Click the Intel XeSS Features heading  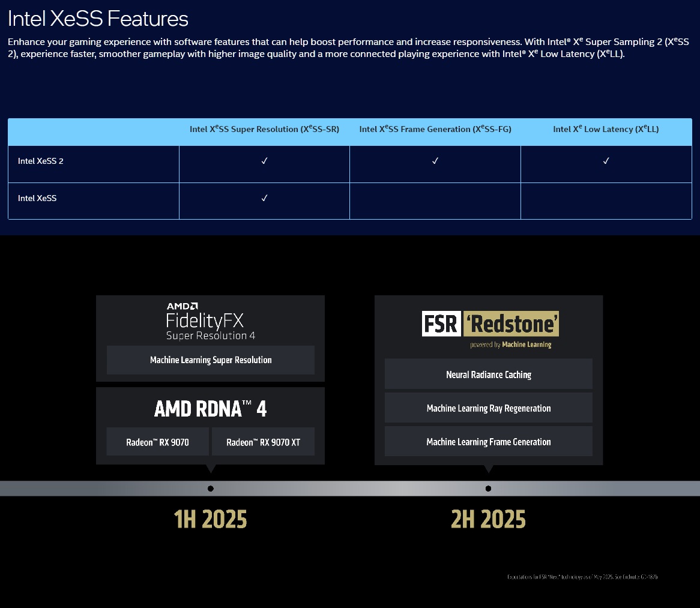point(98,19)
